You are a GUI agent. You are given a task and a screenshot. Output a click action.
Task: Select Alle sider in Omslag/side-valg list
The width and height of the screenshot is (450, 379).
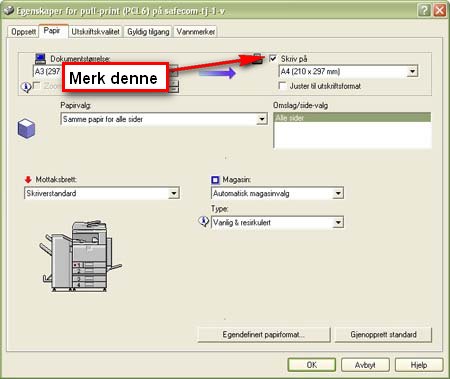tap(352, 118)
